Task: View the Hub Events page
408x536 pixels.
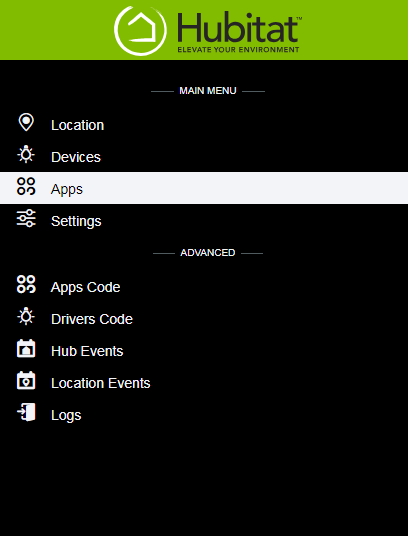Action: click(x=204, y=351)
